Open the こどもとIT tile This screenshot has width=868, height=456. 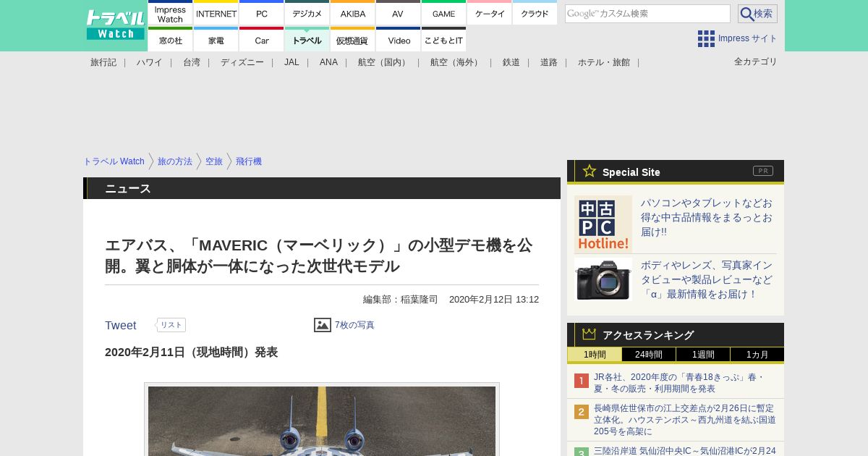tap(444, 40)
